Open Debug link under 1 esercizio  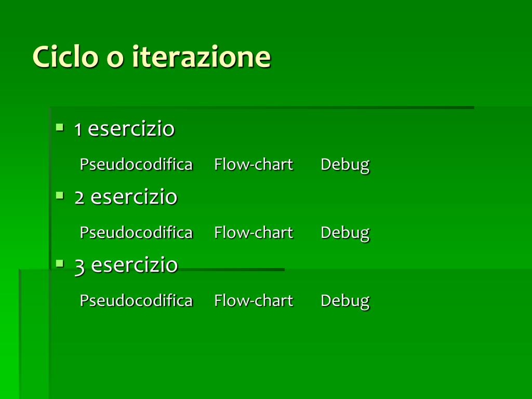point(345,165)
